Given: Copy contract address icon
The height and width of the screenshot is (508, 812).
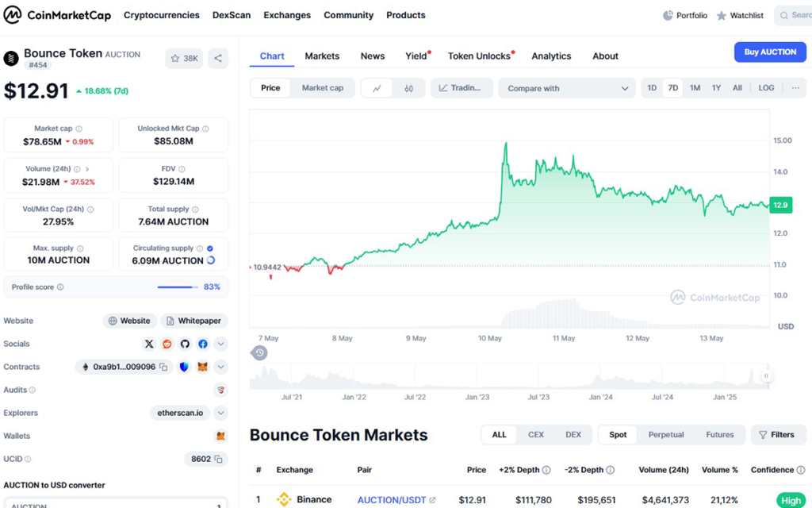Looking at the screenshot, I should [163, 367].
